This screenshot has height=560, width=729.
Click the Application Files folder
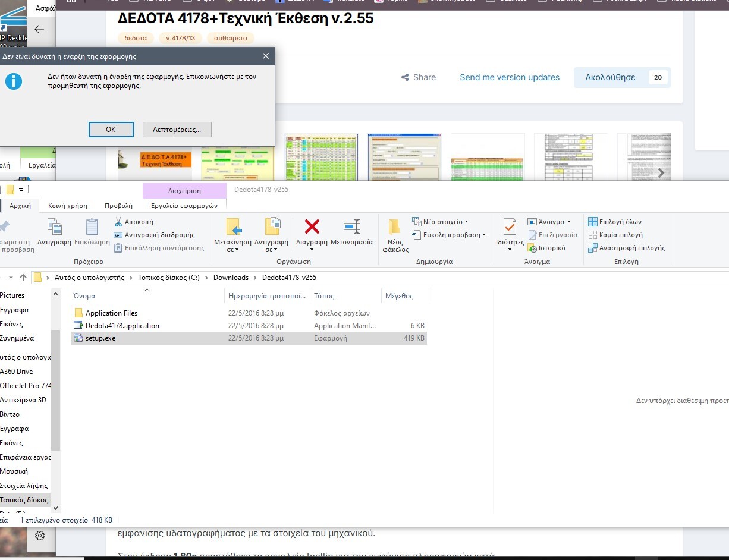pos(111,313)
